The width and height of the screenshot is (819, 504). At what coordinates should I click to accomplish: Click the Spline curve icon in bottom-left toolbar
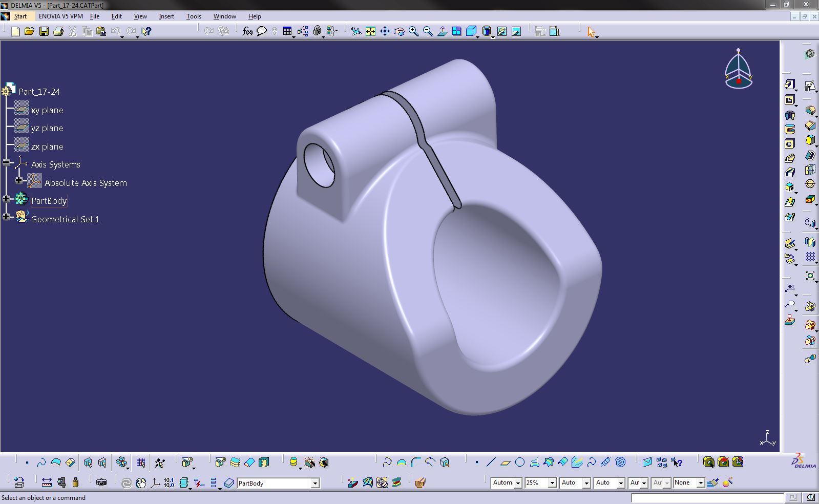tap(41, 463)
